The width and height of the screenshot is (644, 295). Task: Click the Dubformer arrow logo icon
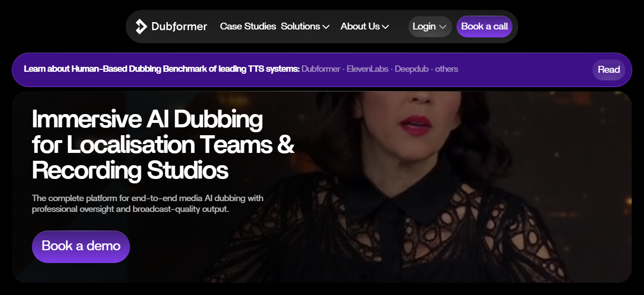[x=140, y=26]
